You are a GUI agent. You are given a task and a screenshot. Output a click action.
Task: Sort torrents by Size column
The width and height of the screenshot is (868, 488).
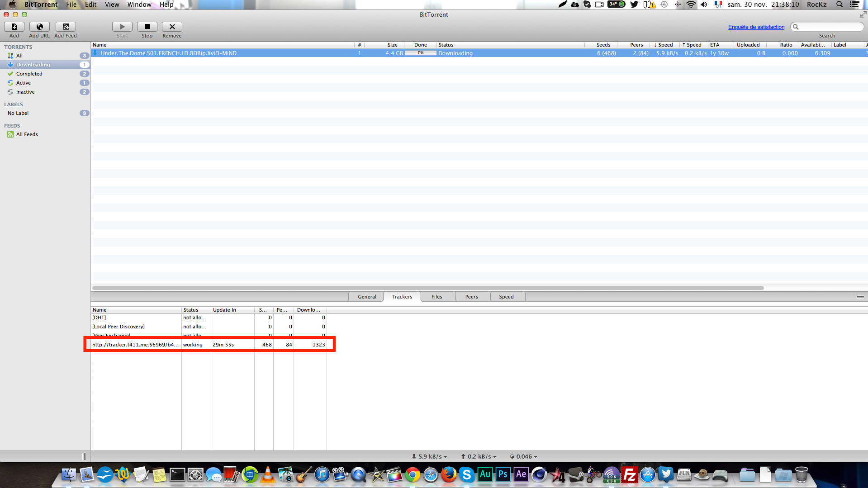pos(384,45)
